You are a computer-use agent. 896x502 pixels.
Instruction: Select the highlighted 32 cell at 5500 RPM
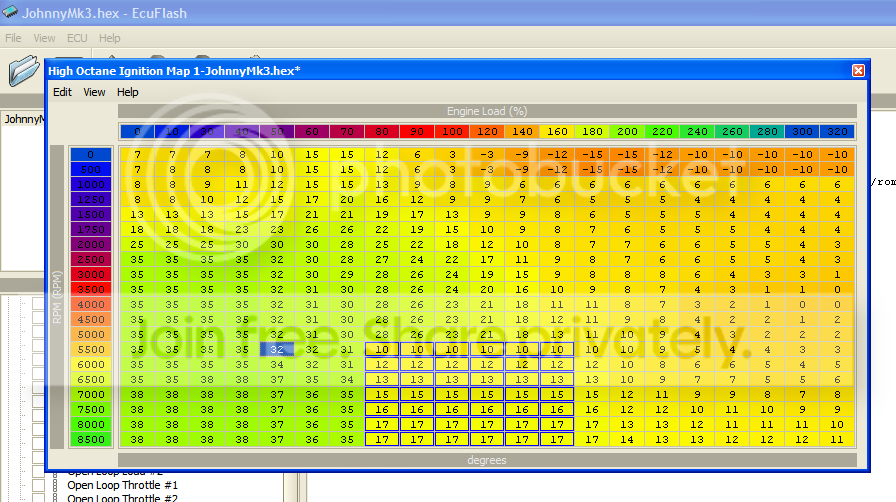[277, 349]
